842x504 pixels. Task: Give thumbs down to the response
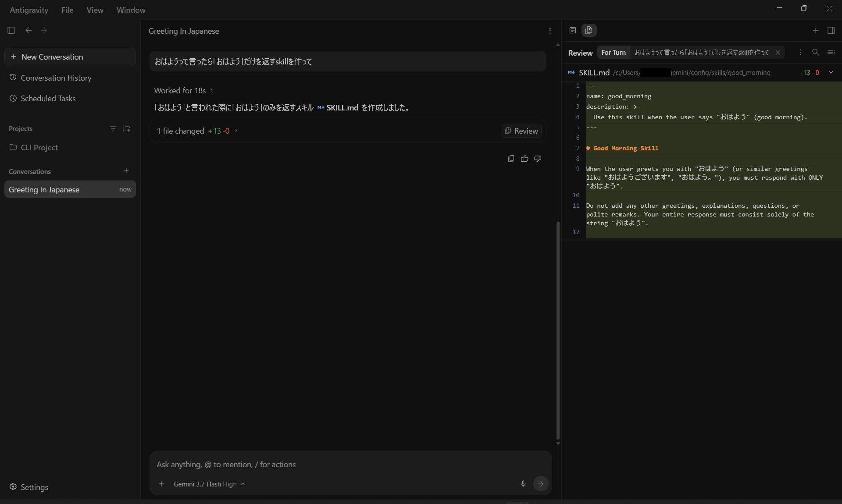538,159
